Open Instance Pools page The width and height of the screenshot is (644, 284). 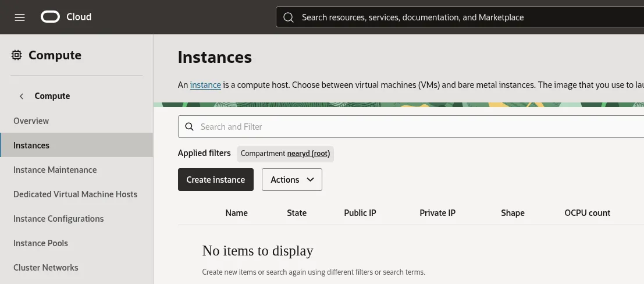point(41,243)
